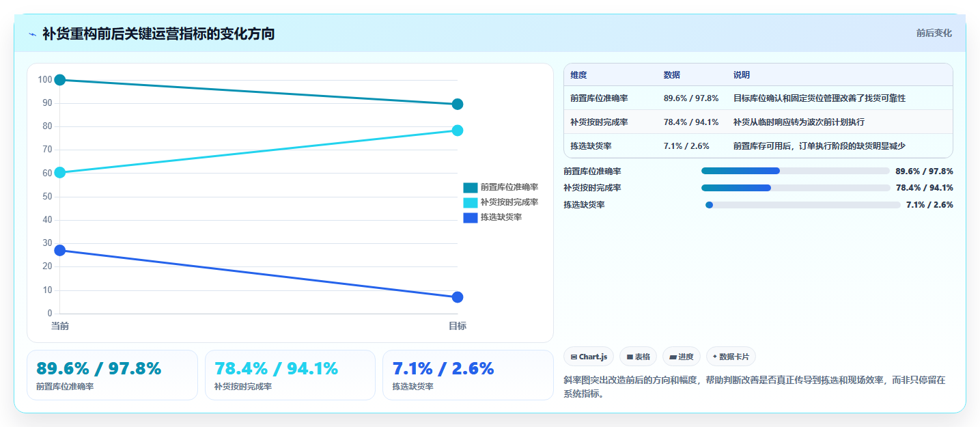Click table value 89.6% / 97.8%
The height and width of the screenshot is (427, 980).
(691, 98)
